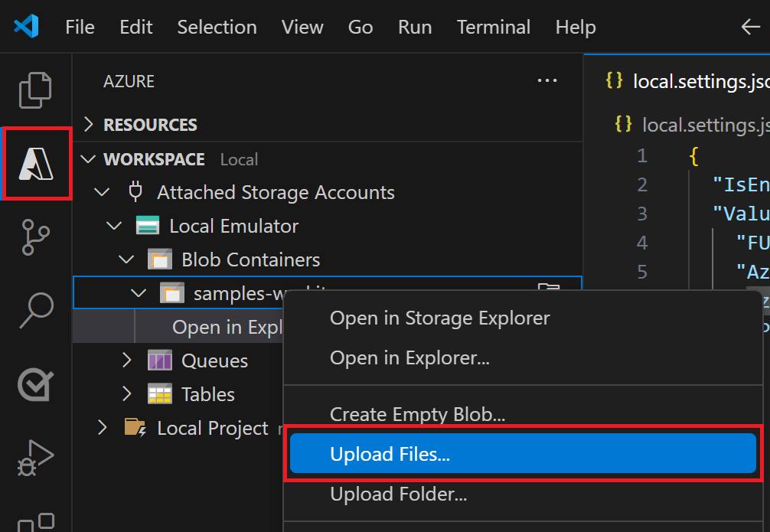Click the back arrow in the top-right corner
Screen dimensions: 770x532
pyautogui.click(x=750, y=26)
